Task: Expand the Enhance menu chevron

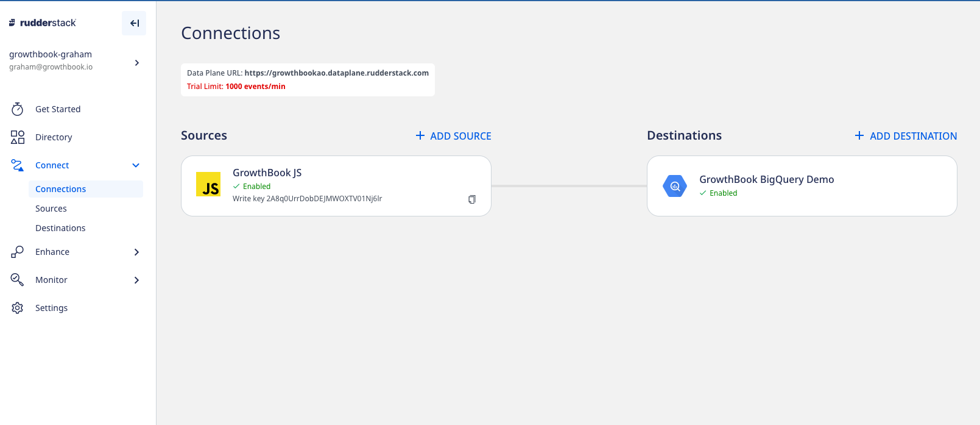Action: pos(136,252)
